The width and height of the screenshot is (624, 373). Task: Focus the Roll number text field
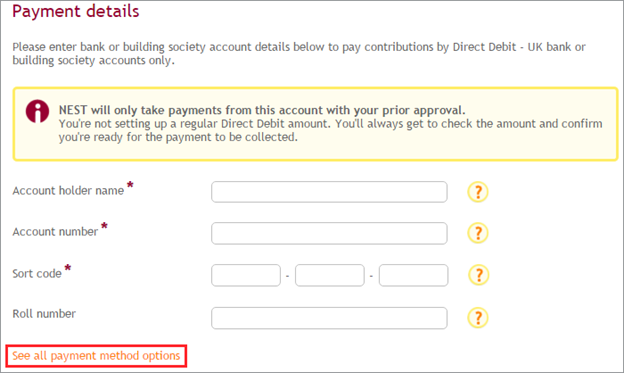[329, 318]
